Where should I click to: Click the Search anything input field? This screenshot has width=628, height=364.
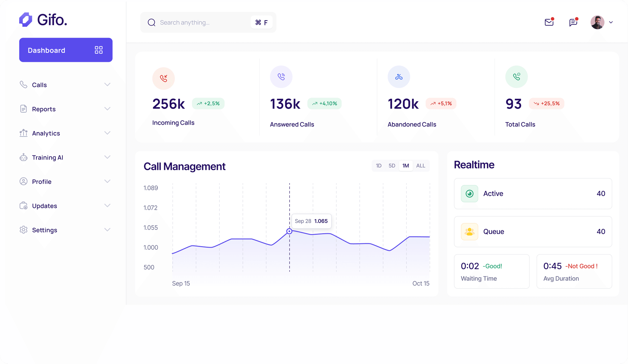(203, 22)
